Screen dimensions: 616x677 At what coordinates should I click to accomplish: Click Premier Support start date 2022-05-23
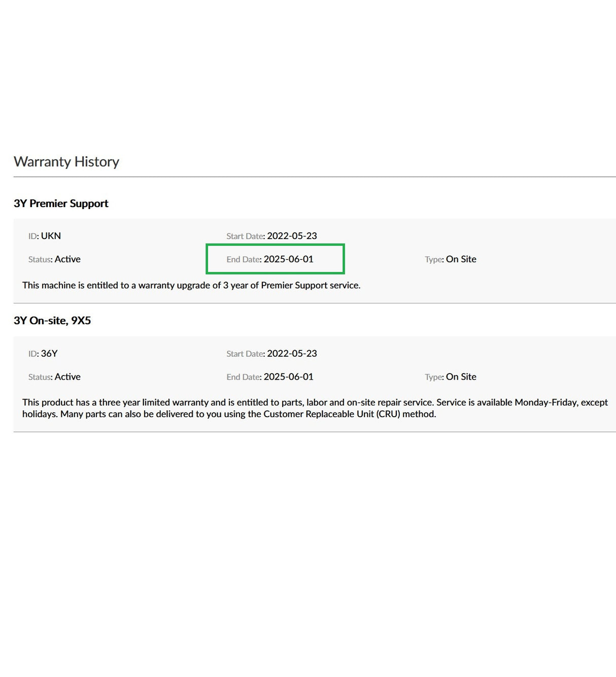(x=292, y=236)
